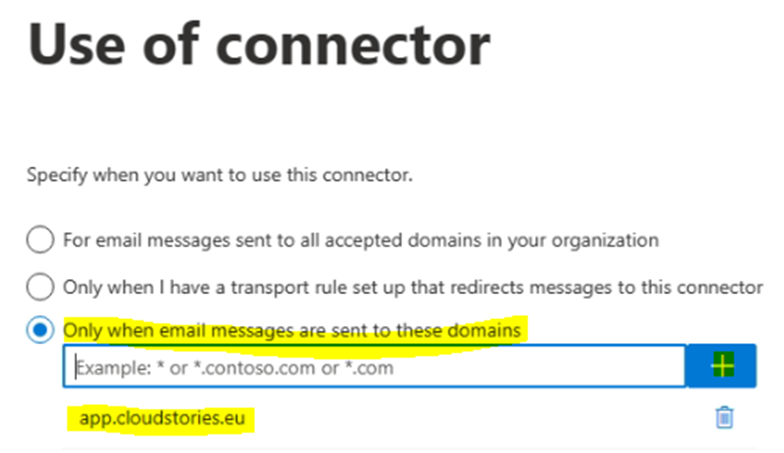Select the 'sent to these domains' radio button

(40, 331)
